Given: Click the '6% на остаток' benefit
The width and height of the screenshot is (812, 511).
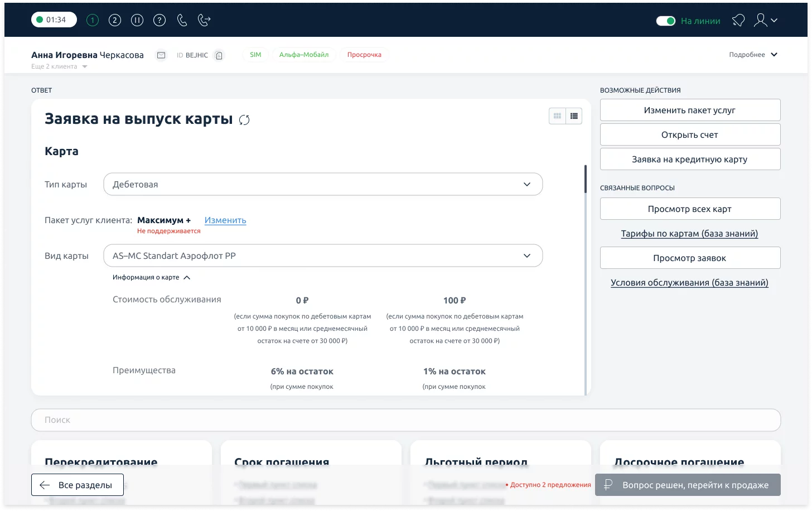Looking at the screenshot, I should pyautogui.click(x=302, y=372).
